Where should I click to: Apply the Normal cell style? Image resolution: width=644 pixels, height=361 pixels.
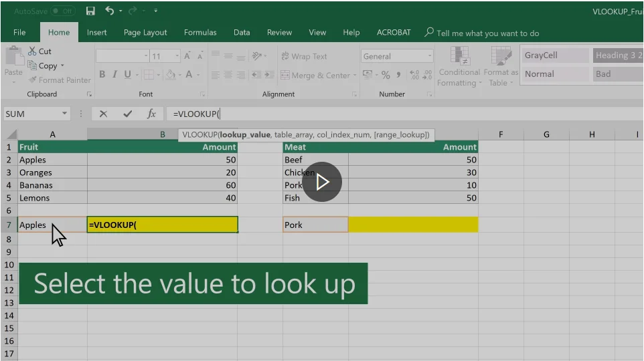[555, 74]
